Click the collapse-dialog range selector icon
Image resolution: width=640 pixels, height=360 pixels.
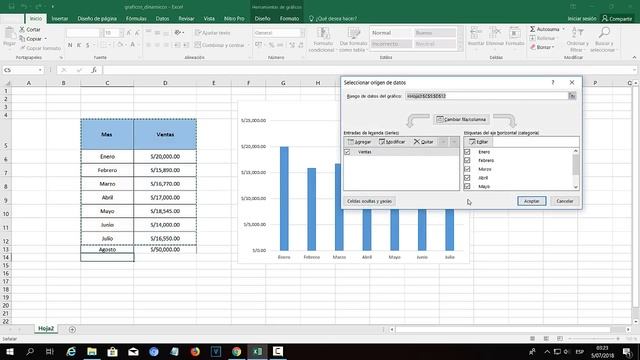[572, 96]
